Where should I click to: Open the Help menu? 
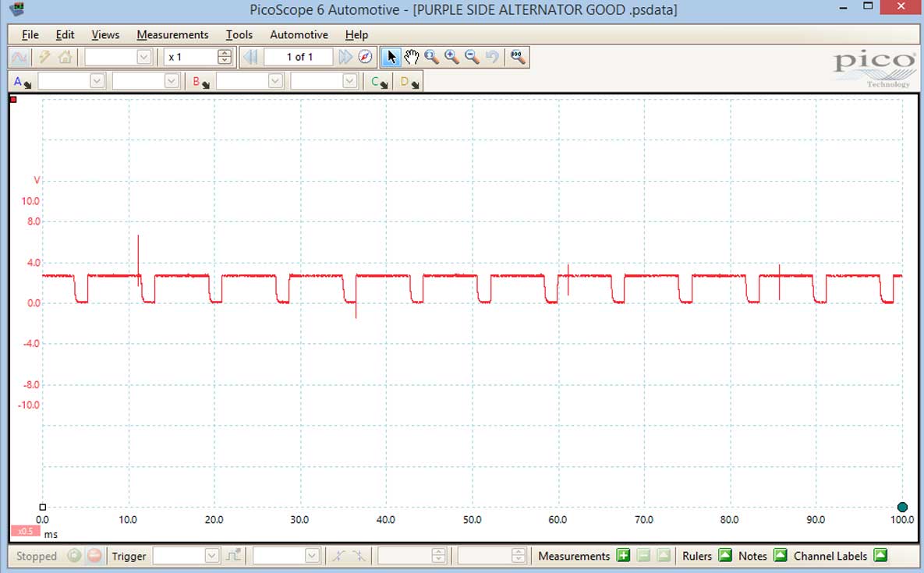click(x=356, y=35)
